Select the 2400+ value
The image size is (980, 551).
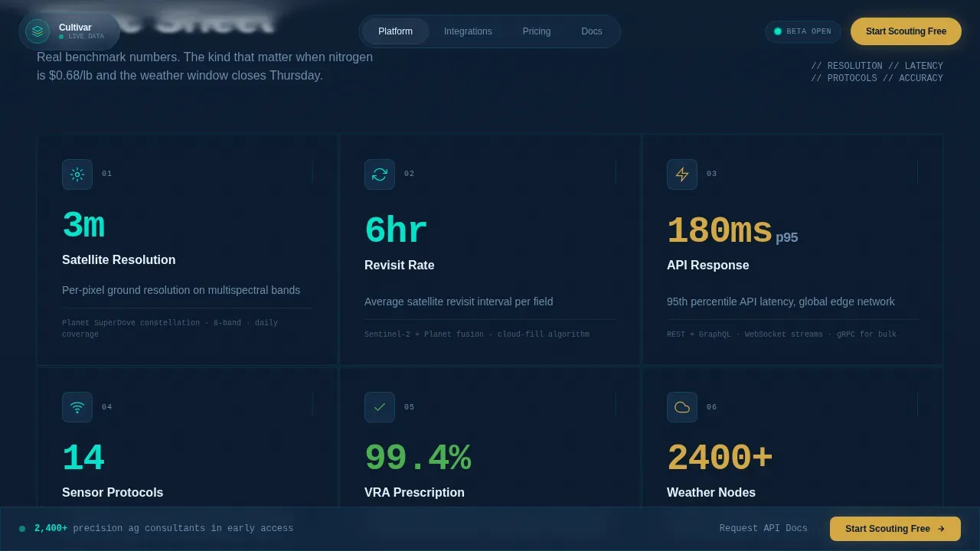click(x=720, y=458)
